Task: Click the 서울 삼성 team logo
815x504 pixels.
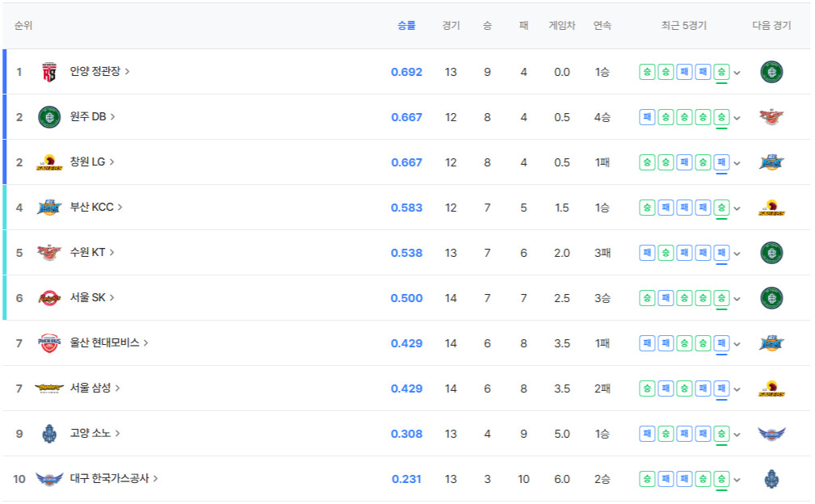Action: click(x=49, y=388)
